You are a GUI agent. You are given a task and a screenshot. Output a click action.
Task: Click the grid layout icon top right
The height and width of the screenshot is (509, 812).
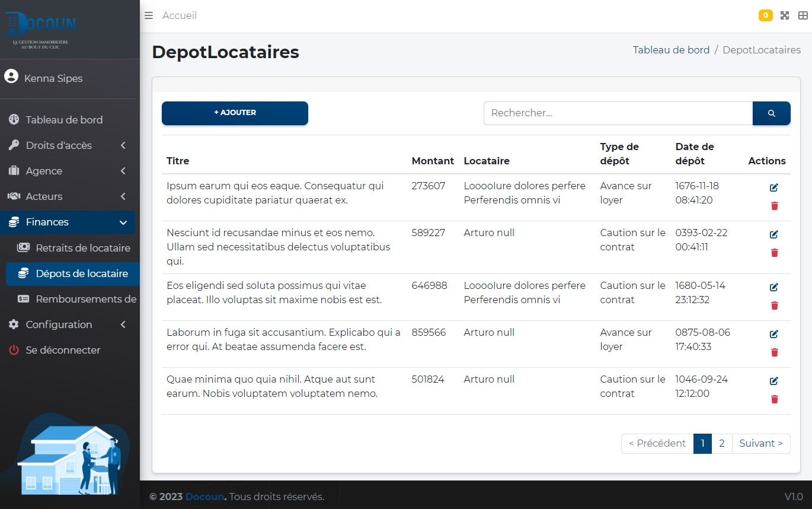803,15
